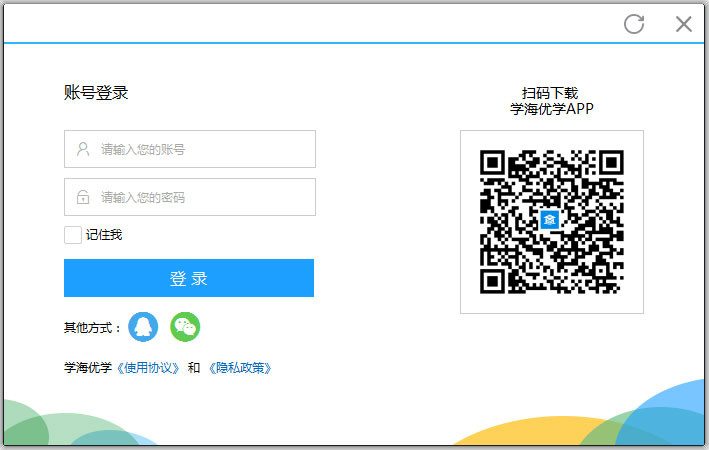Click the padlock icon in password field
This screenshot has width=709, height=450.
(83, 197)
